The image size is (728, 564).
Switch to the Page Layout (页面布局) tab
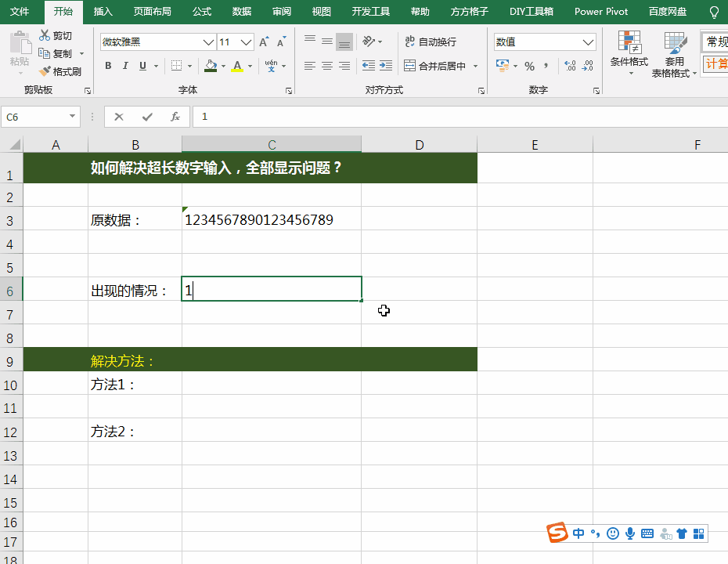[x=153, y=12]
